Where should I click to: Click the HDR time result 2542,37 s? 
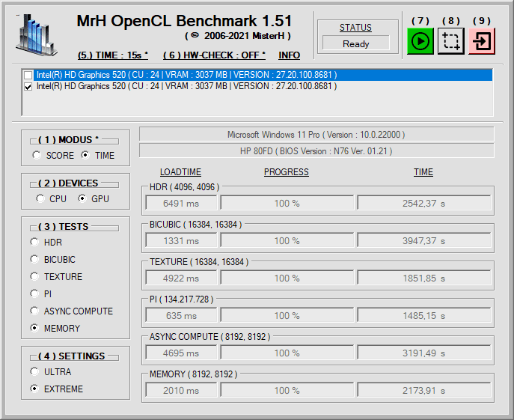424,203
